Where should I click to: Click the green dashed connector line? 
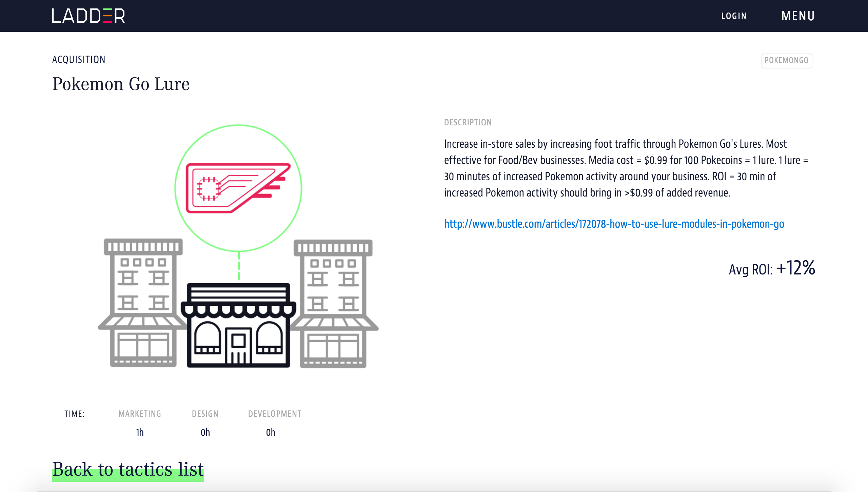239,266
